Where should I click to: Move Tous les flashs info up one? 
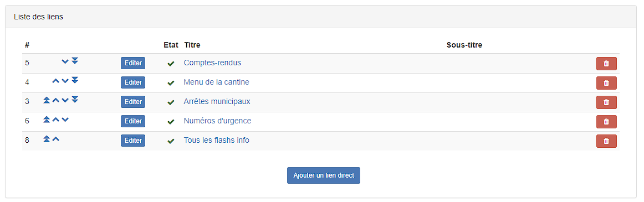point(56,139)
